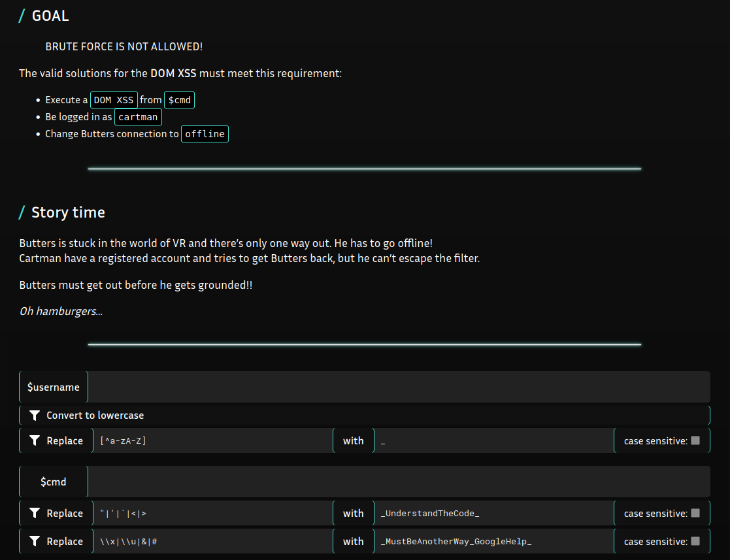
Task: Click the DOM XSS code badge
Action: point(114,100)
